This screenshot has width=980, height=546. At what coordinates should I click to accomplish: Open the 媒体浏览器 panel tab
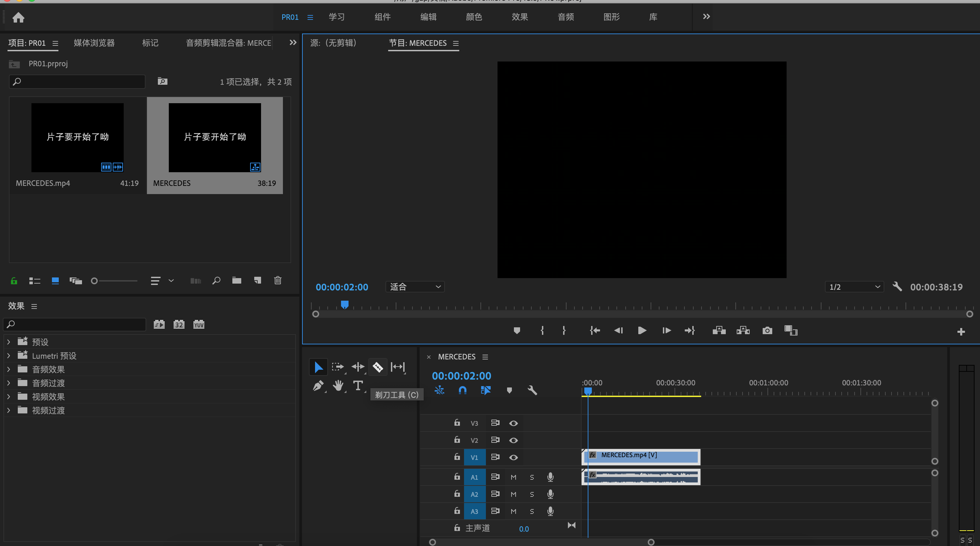94,43
